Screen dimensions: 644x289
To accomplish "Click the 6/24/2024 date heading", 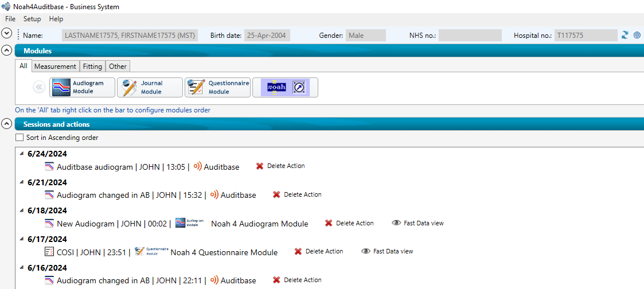I will (x=47, y=154).
